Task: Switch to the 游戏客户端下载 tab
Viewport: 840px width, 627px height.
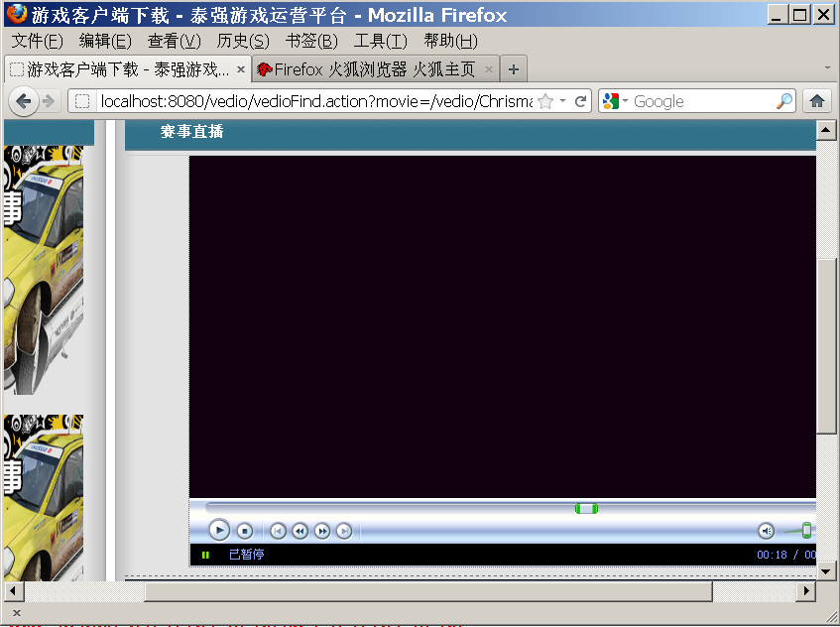Action: point(128,69)
